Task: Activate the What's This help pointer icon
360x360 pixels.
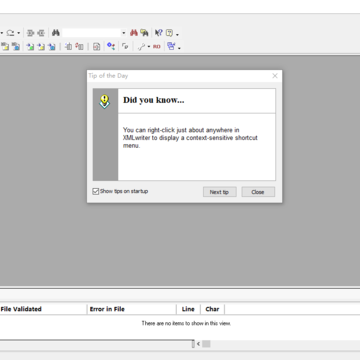Action: [x=159, y=33]
